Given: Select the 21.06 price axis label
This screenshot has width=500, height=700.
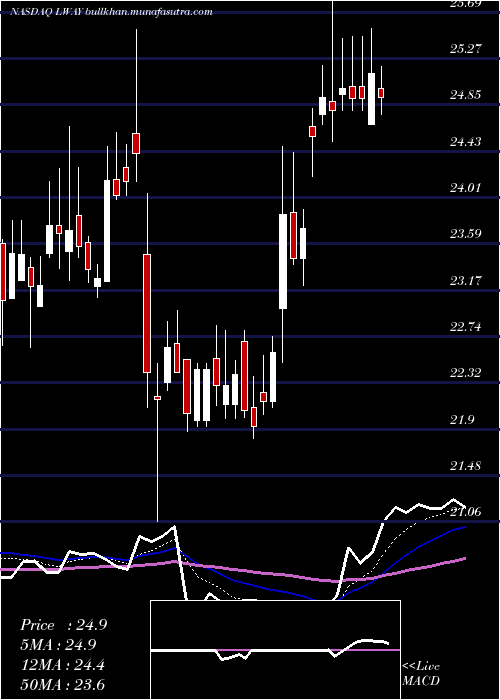Looking at the screenshot, I should (x=465, y=512).
